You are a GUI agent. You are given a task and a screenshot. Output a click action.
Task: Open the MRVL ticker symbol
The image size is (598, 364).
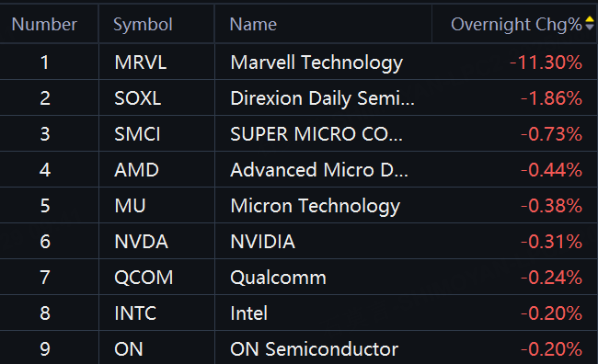pyautogui.click(x=141, y=63)
